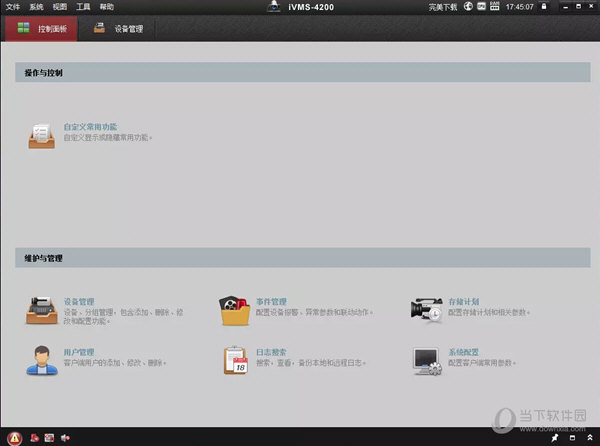Open the 帮助 menu
The height and width of the screenshot is (446, 600).
coord(107,7)
